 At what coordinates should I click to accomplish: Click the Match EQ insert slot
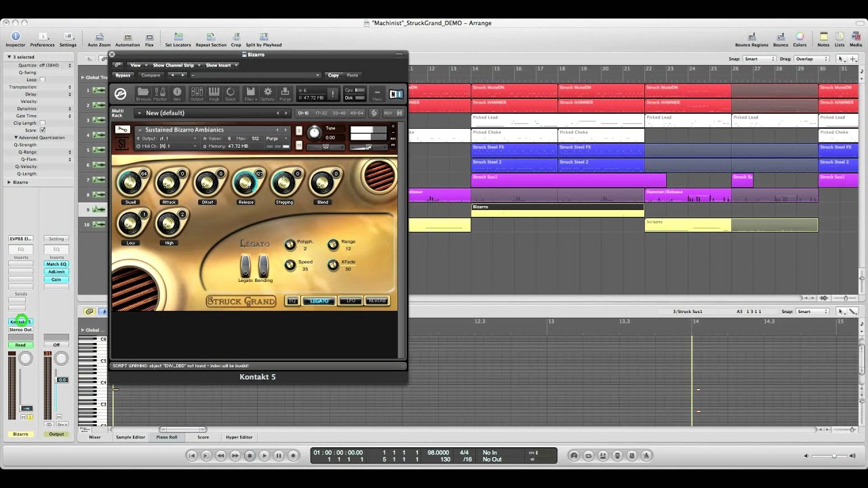click(56, 264)
